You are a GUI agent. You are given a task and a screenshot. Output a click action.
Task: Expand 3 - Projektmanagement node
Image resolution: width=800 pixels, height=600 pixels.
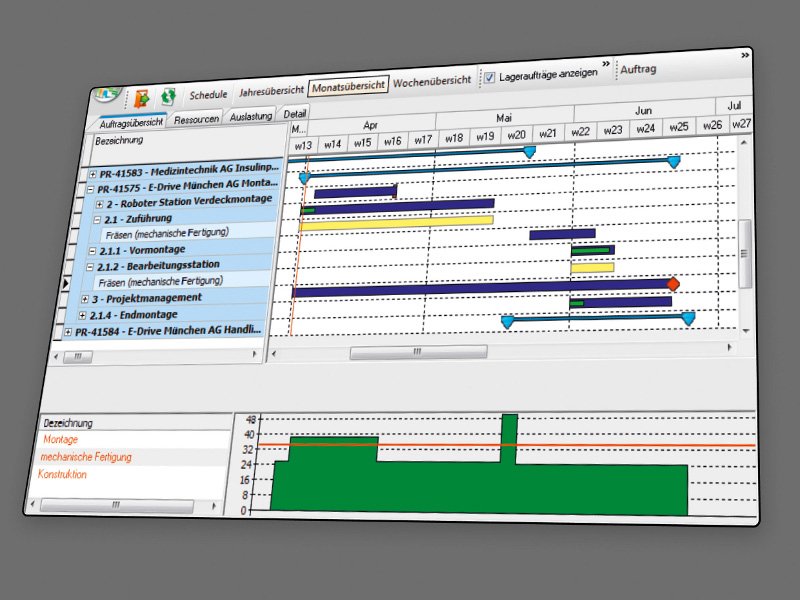85,299
